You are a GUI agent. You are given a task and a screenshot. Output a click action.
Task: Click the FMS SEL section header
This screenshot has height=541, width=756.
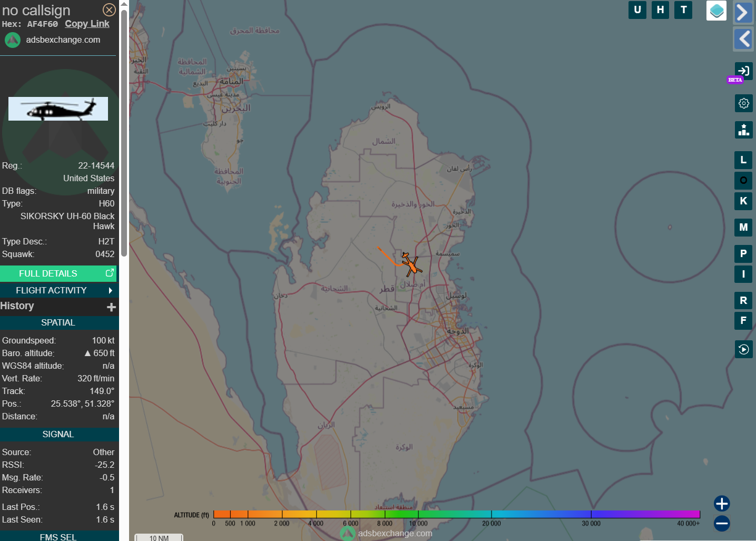[58, 536]
